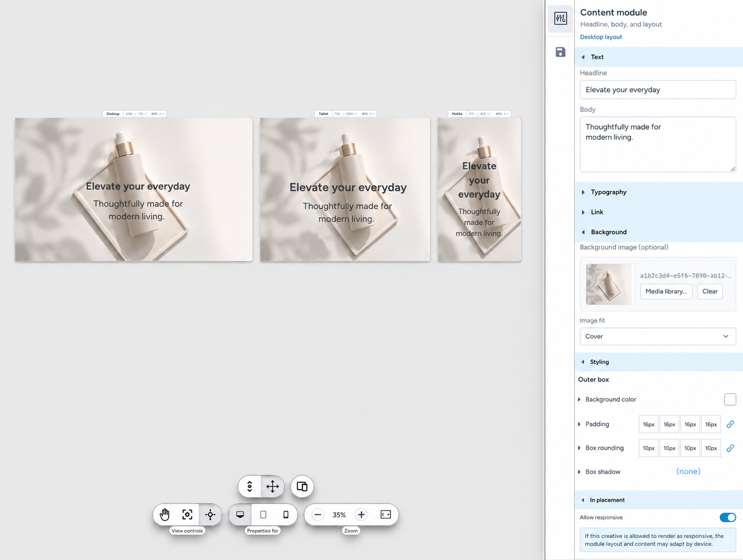Viewport: 743px width, 560px height.
Task: Click the Desktop preview label tab
Action: (x=113, y=114)
